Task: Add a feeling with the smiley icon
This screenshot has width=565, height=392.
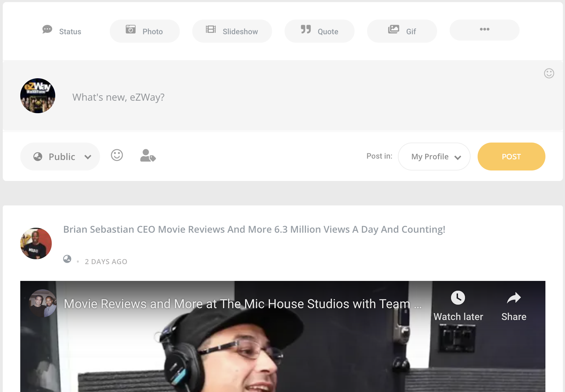Action: point(117,155)
